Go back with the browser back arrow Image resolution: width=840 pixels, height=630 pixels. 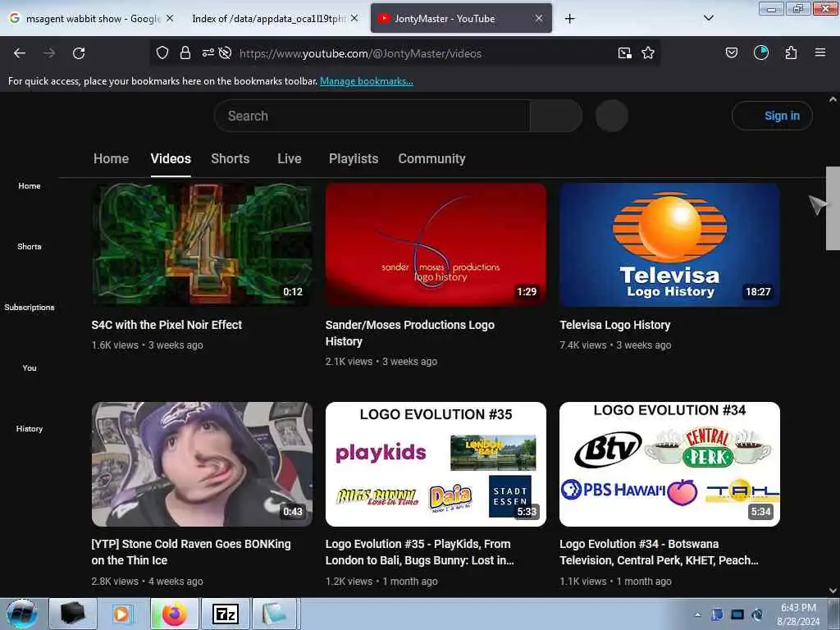(20, 53)
